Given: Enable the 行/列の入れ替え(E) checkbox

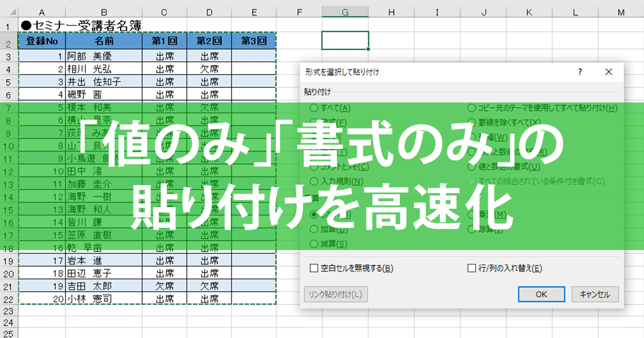Looking at the screenshot, I should pos(472,268).
